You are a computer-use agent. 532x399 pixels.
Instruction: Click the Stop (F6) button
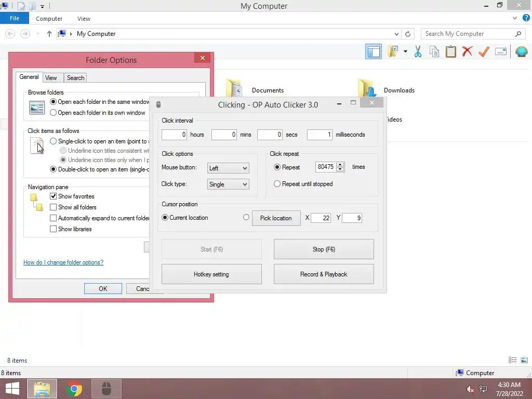point(324,249)
